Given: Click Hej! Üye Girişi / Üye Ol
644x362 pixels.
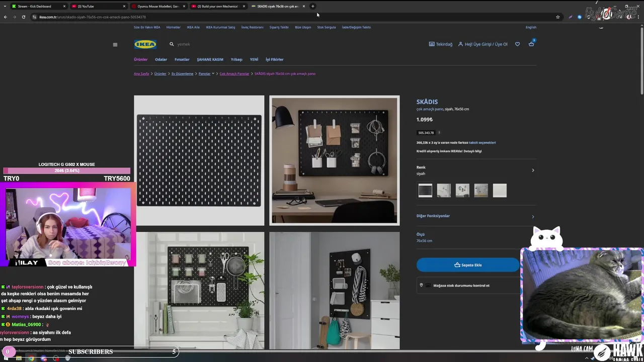Looking at the screenshot, I should pyautogui.click(x=486, y=44).
